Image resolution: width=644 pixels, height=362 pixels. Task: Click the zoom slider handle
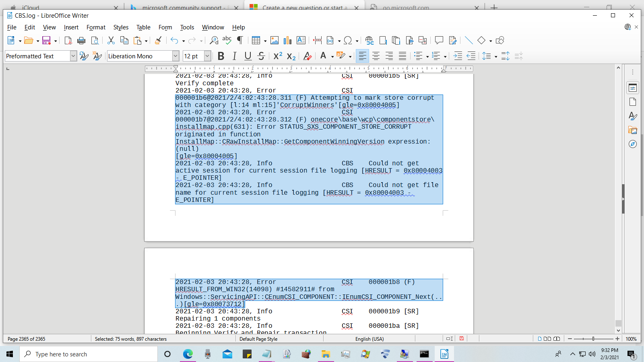click(x=593, y=339)
